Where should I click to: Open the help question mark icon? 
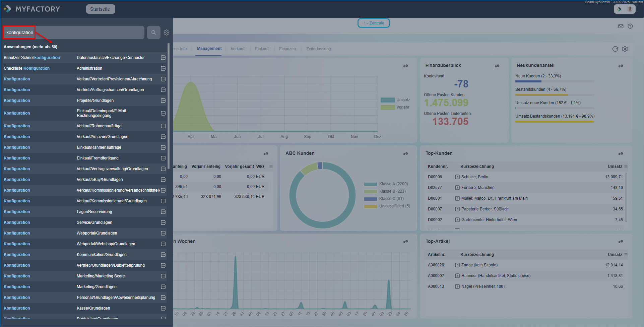point(630,26)
